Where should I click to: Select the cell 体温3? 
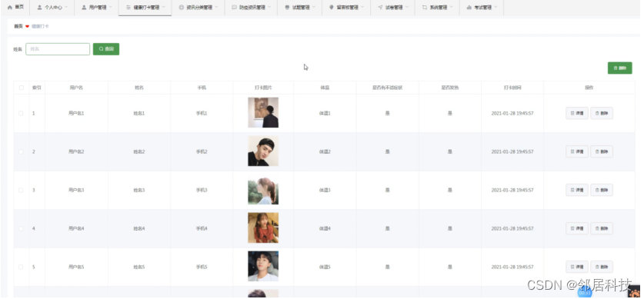[325, 191]
